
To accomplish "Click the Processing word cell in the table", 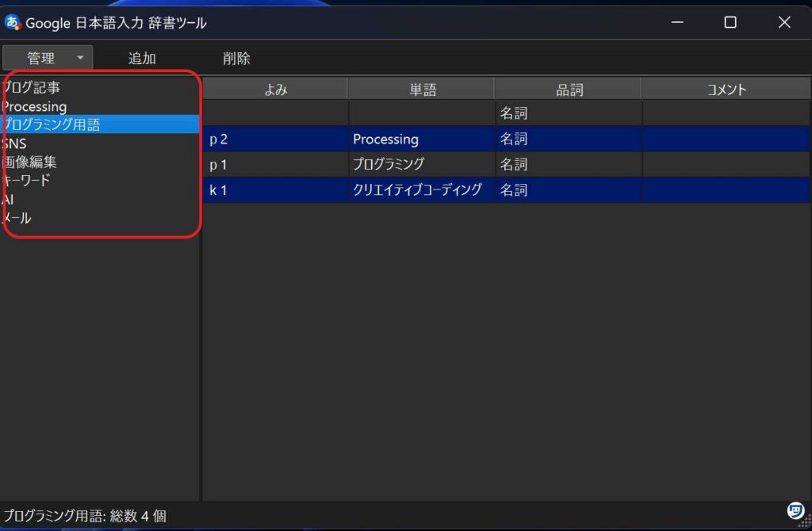I will coord(422,139).
